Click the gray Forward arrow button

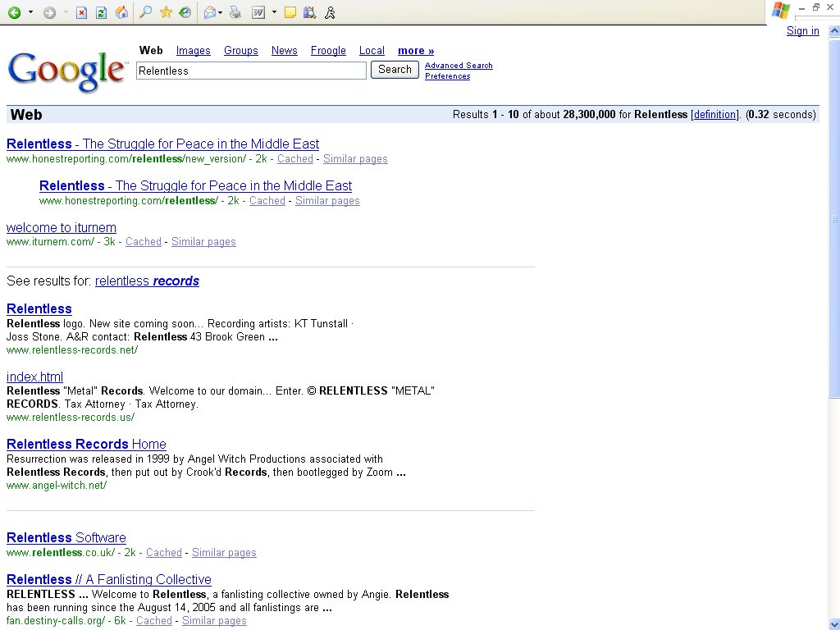(49, 12)
